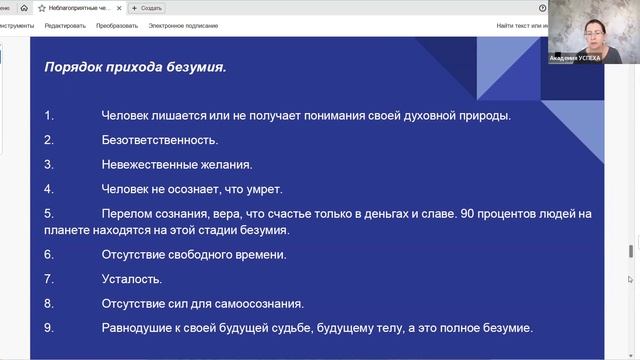Image resolution: width=640 pixels, height=360 pixels.
Task: Click the line Отсутствие свободного времени
Action: pos(194,254)
